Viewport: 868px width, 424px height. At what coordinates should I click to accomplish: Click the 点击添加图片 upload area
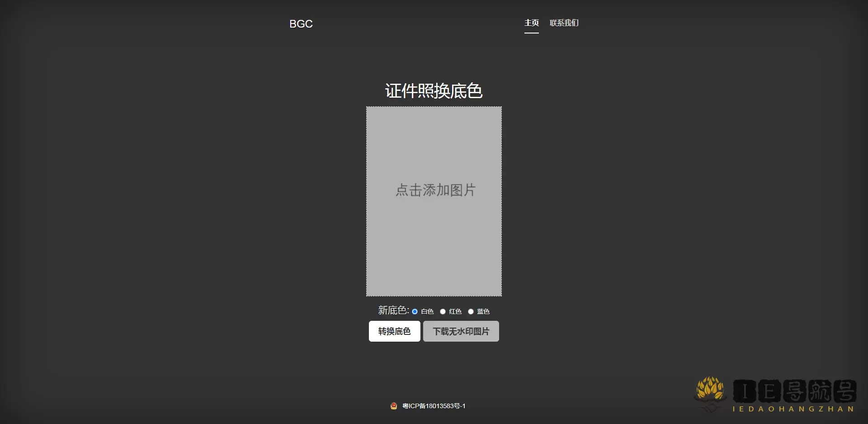(434, 190)
